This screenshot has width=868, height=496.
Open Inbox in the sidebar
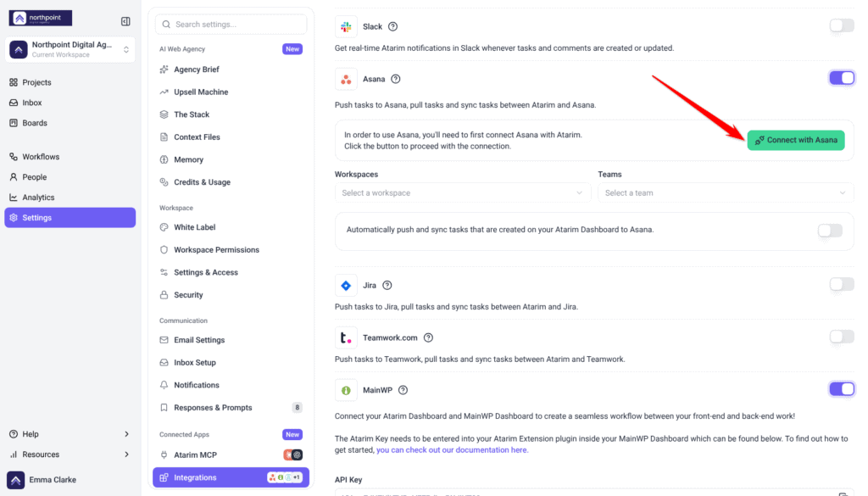[70, 103]
